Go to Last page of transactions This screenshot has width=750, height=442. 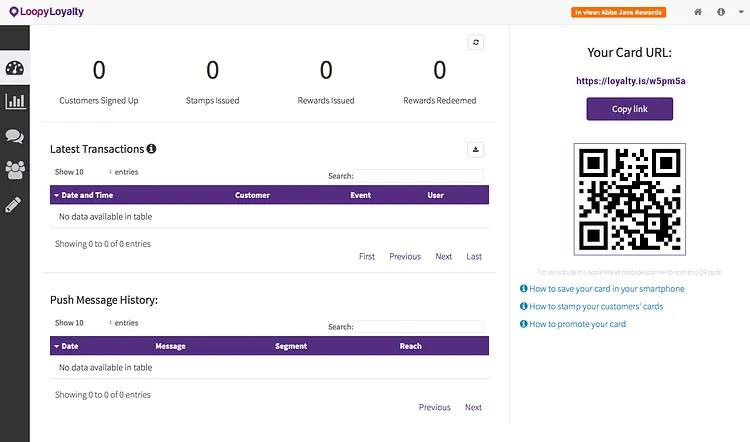[474, 256]
